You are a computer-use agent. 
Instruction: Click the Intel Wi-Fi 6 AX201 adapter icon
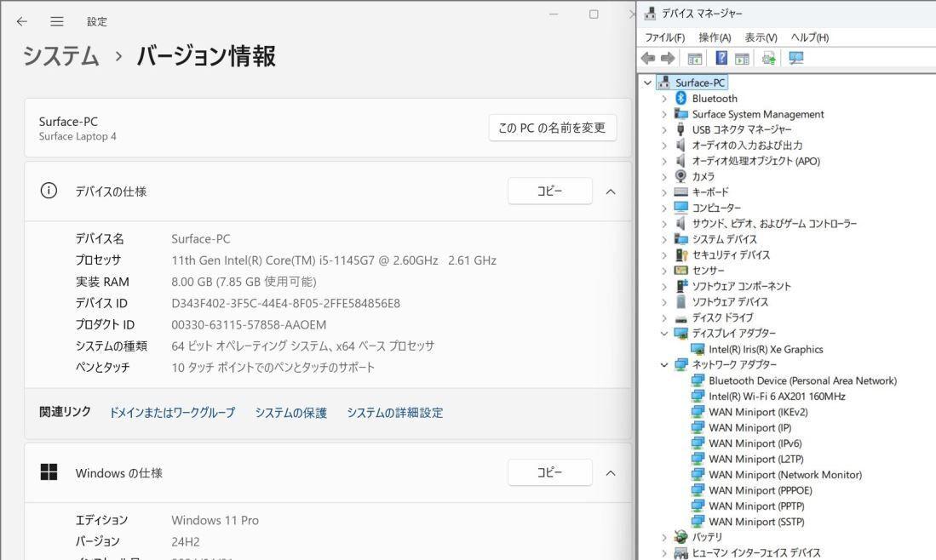(698, 396)
